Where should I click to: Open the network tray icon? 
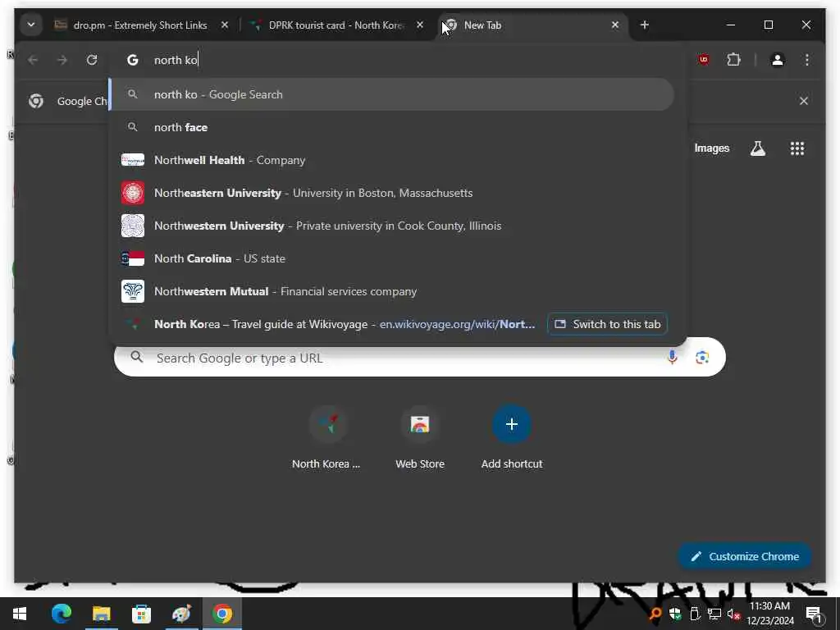[714, 614]
